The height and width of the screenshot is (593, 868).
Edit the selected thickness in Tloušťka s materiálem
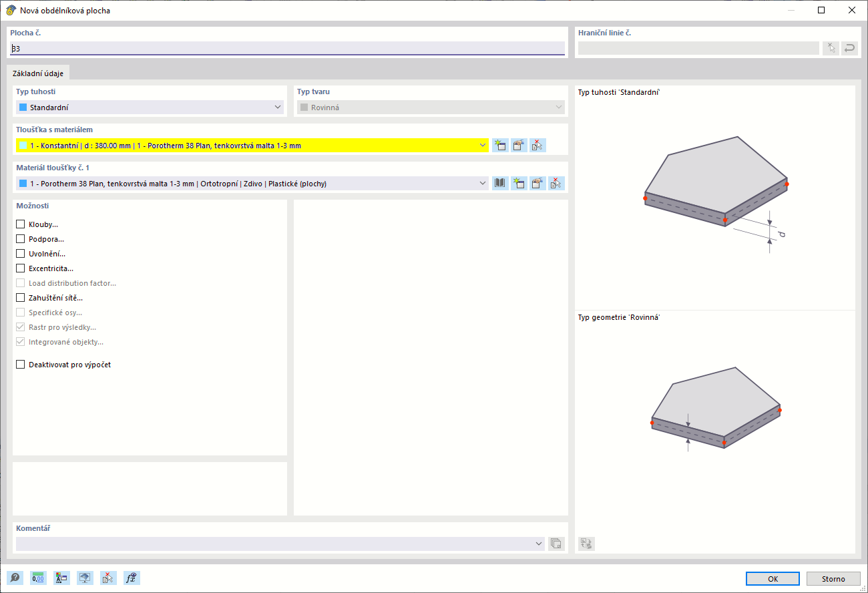519,146
